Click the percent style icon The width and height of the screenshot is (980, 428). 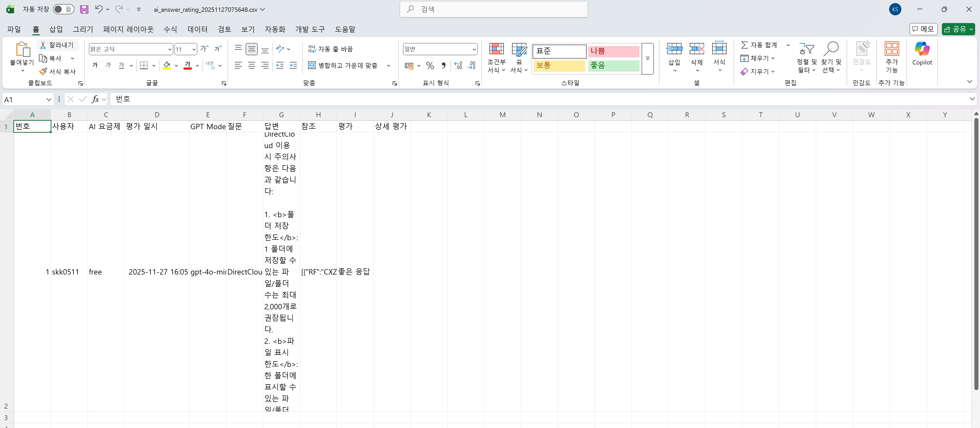click(x=430, y=66)
